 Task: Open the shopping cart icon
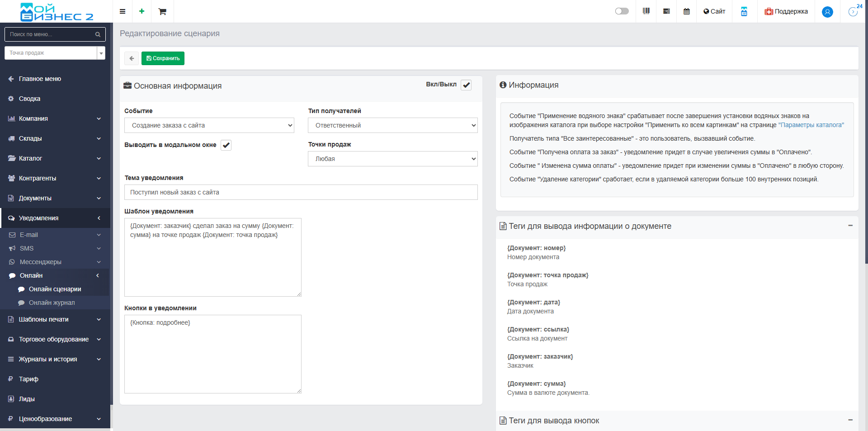point(162,11)
